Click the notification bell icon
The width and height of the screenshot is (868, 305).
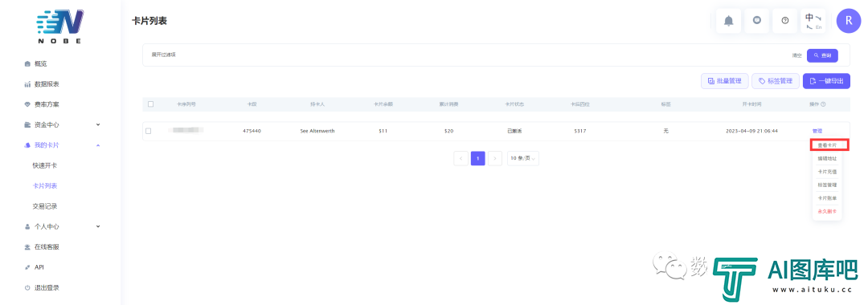coord(728,21)
